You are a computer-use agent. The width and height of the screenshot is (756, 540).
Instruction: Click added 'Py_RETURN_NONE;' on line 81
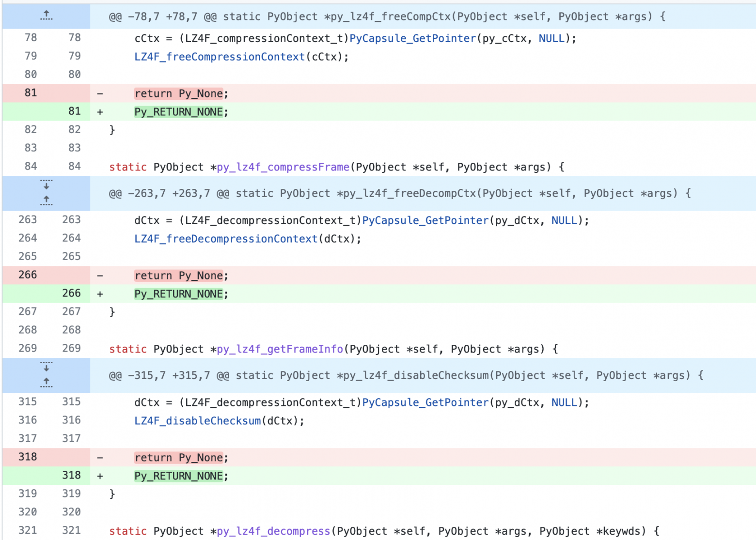coord(181,112)
